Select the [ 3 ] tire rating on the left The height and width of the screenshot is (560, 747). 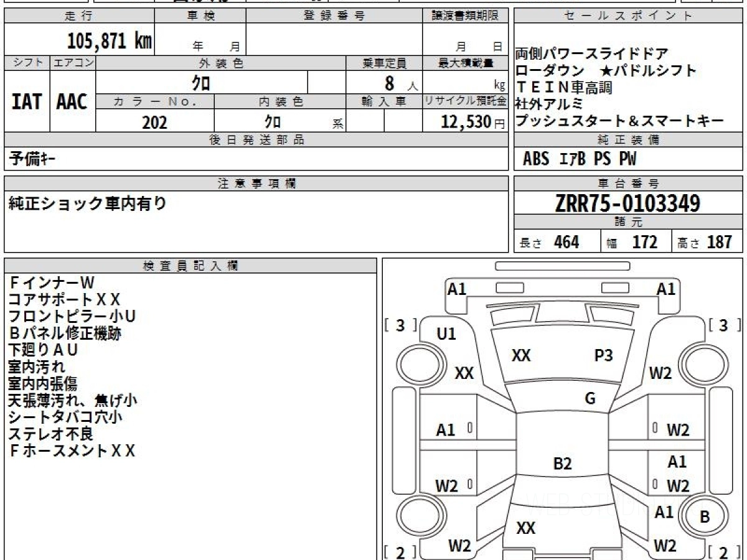click(x=400, y=325)
